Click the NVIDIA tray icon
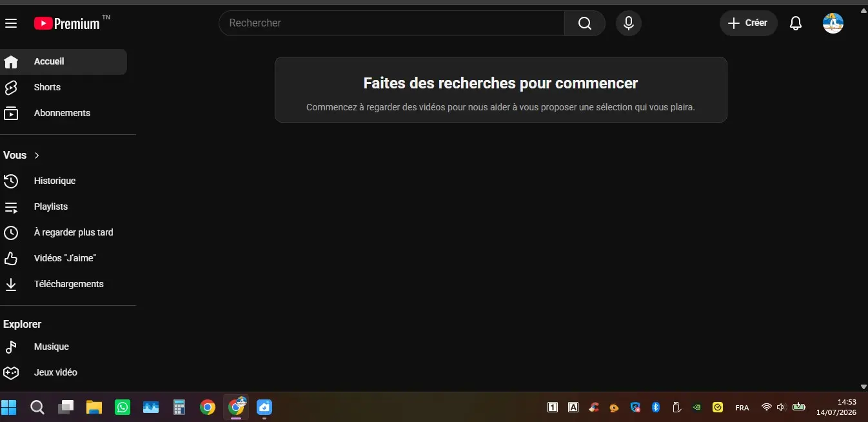868x422 pixels. pyautogui.click(x=696, y=407)
